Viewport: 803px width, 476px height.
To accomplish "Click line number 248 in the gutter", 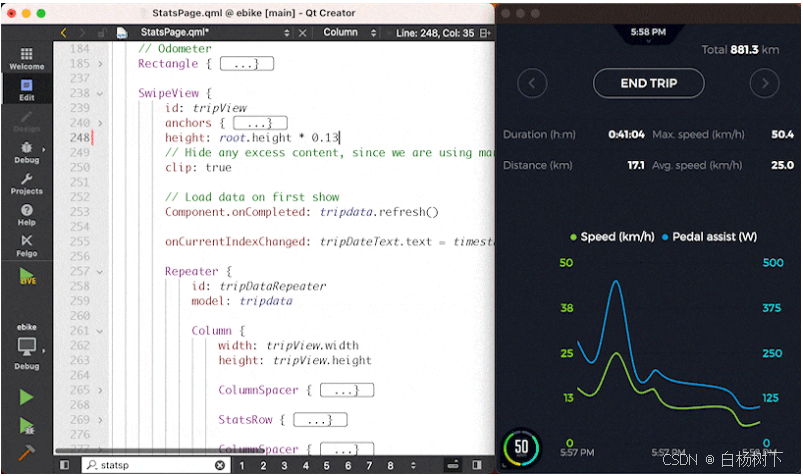I will (80, 138).
